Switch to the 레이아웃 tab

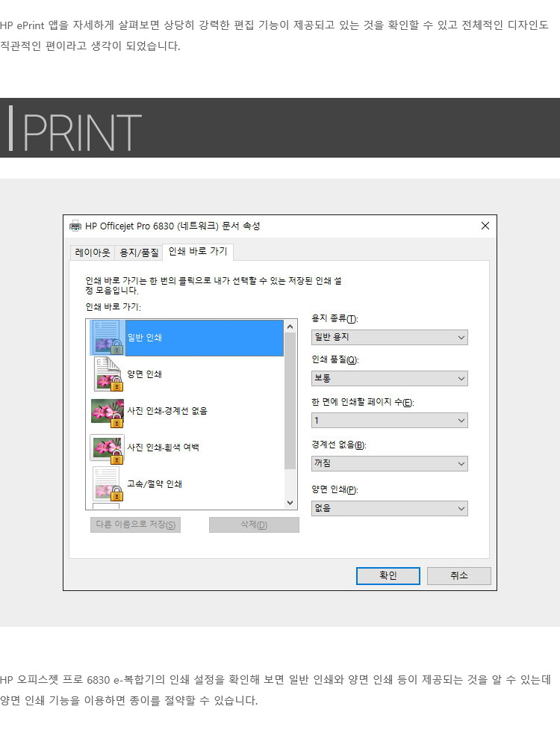coord(92,253)
